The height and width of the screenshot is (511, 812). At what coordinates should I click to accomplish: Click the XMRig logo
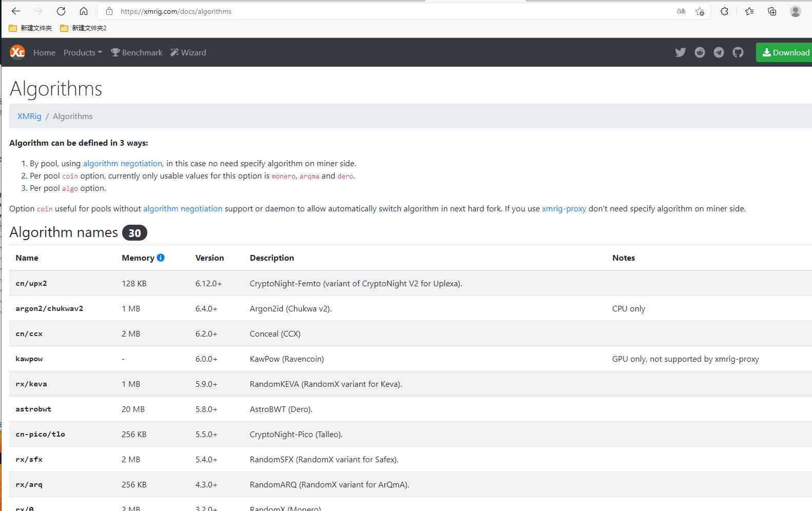pyautogui.click(x=17, y=52)
